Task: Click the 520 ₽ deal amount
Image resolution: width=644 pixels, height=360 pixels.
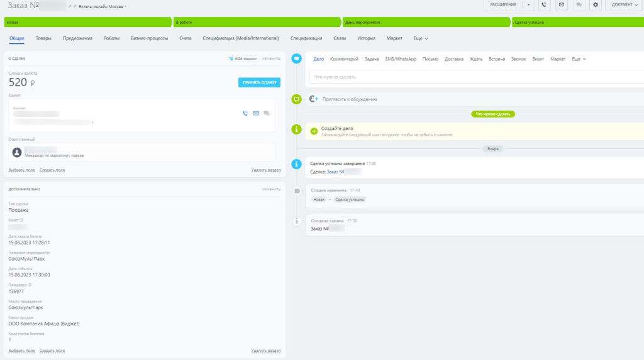Action: click(22, 82)
